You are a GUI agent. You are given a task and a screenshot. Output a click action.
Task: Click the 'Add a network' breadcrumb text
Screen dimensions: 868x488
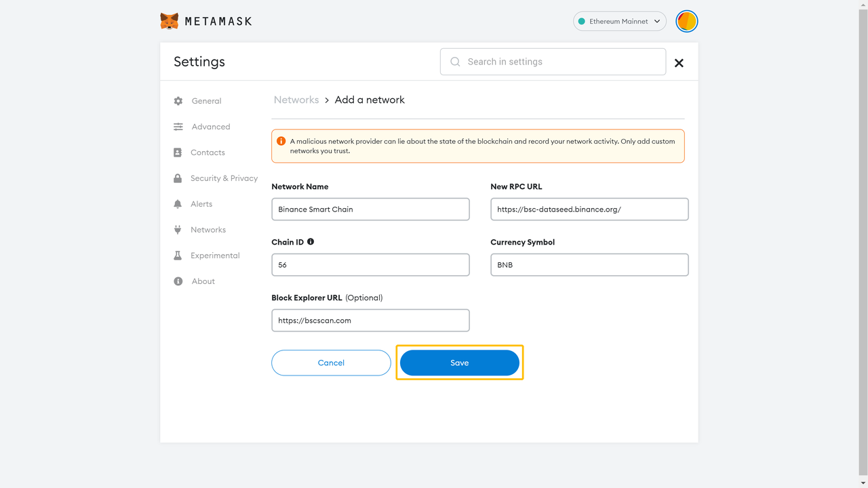tap(370, 100)
